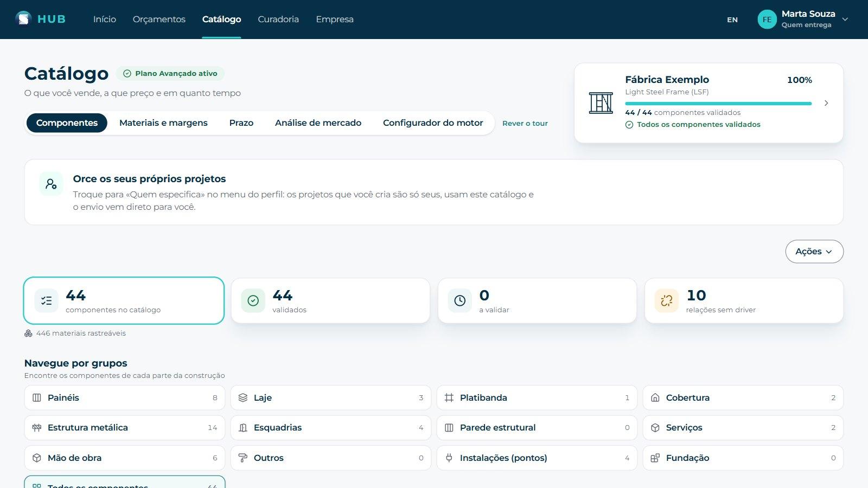Click the Laje layers icon

[x=243, y=397]
